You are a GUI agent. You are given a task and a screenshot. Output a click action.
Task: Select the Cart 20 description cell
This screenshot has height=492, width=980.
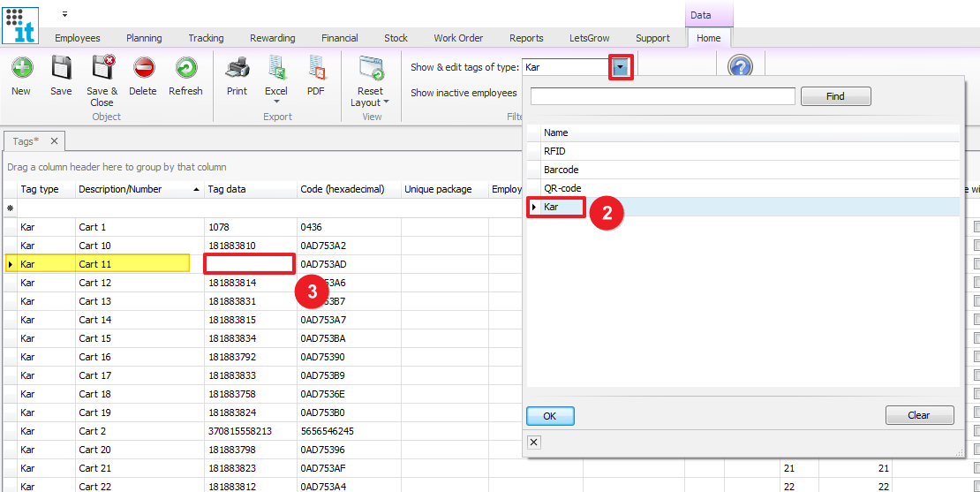[140, 450]
